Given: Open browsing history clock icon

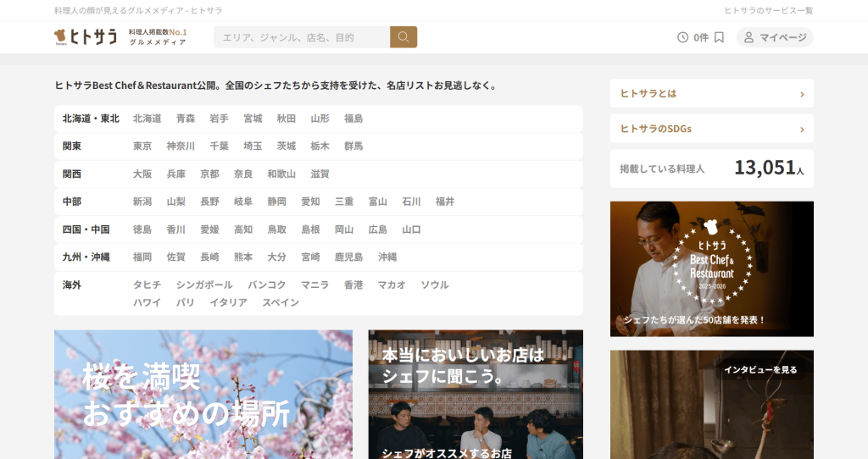Looking at the screenshot, I should pos(683,37).
